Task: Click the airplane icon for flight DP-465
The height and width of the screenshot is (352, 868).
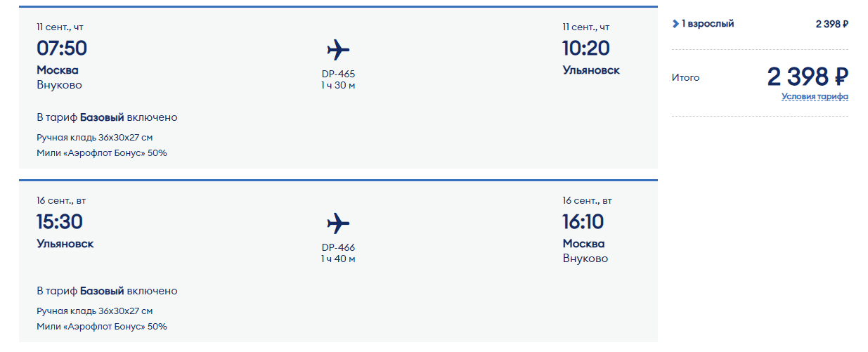Action: coord(338,50)
